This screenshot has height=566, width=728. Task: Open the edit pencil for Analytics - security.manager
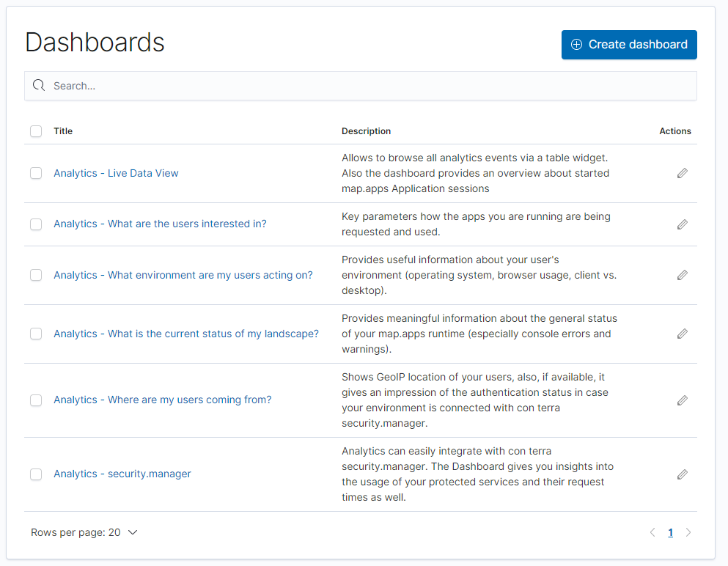tap(682, 474)
